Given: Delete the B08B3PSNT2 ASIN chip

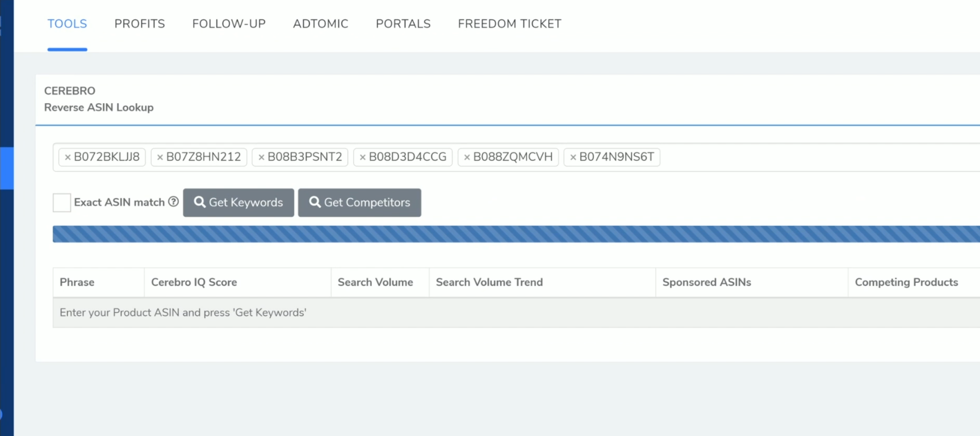Looking at the screenshot, I should point(261,157).
